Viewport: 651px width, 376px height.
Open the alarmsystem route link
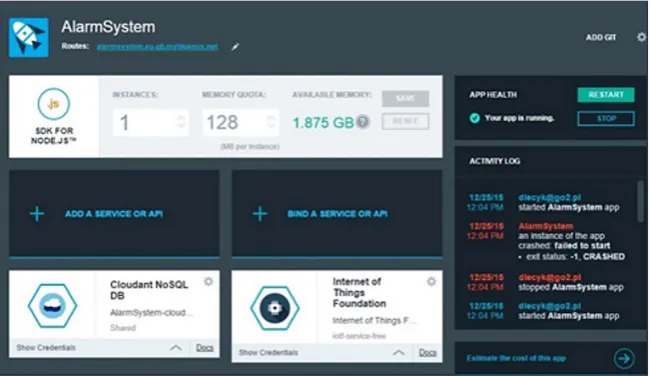tap(157, 46)
